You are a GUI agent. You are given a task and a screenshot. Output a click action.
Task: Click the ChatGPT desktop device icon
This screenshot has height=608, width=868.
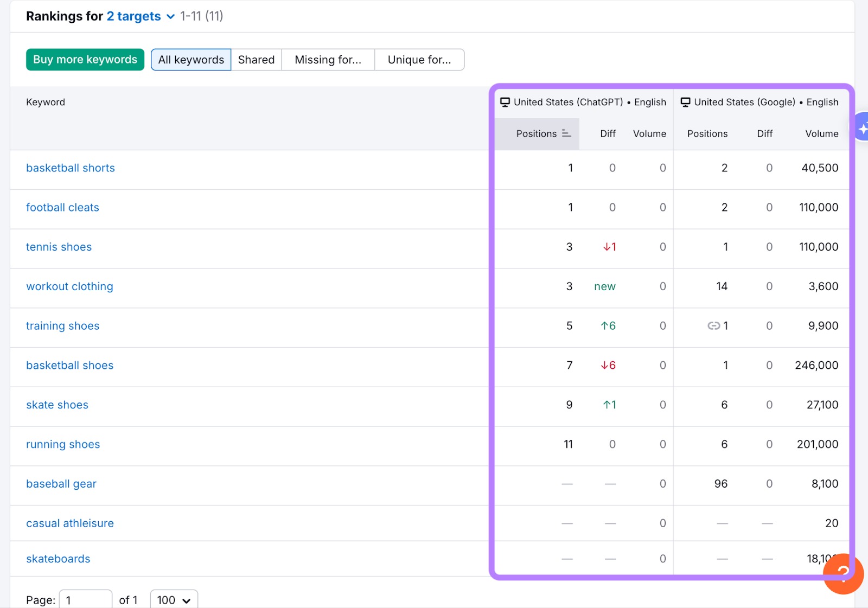click(x=505, y=102)
